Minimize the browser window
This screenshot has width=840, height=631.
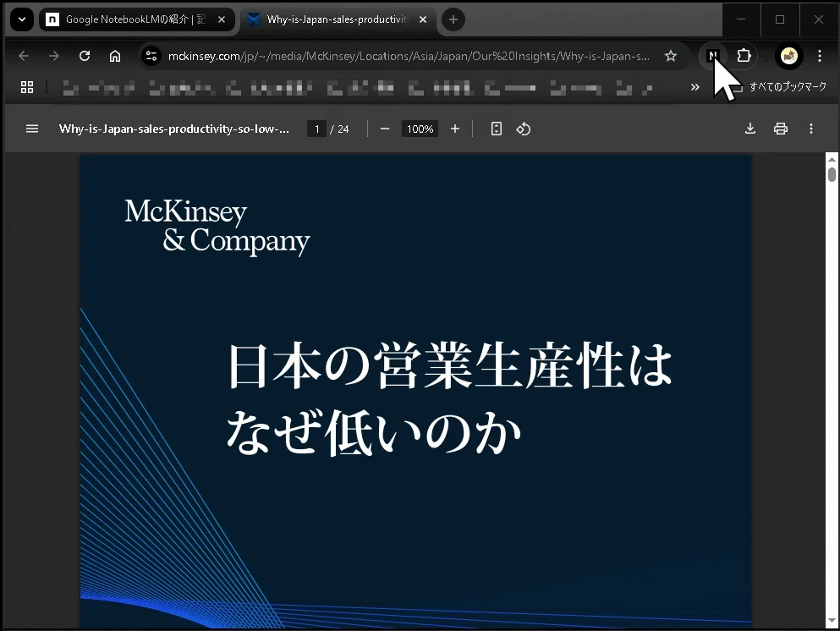click(x=741, y=19)
